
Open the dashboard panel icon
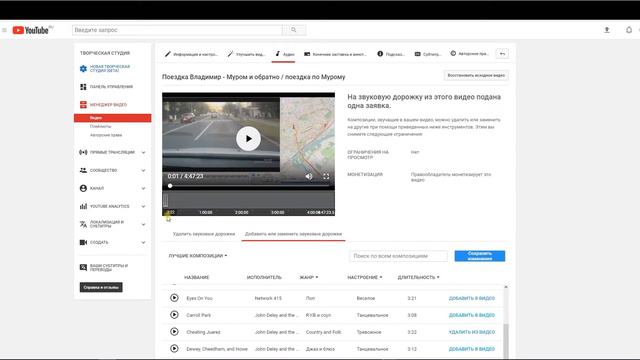point(83,87)
